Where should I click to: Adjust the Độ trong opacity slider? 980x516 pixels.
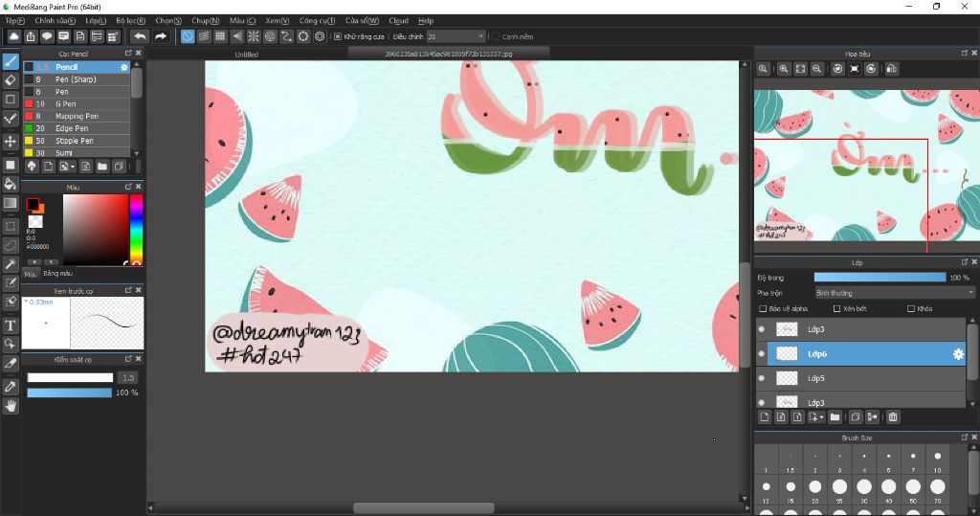tap(880, 277)
